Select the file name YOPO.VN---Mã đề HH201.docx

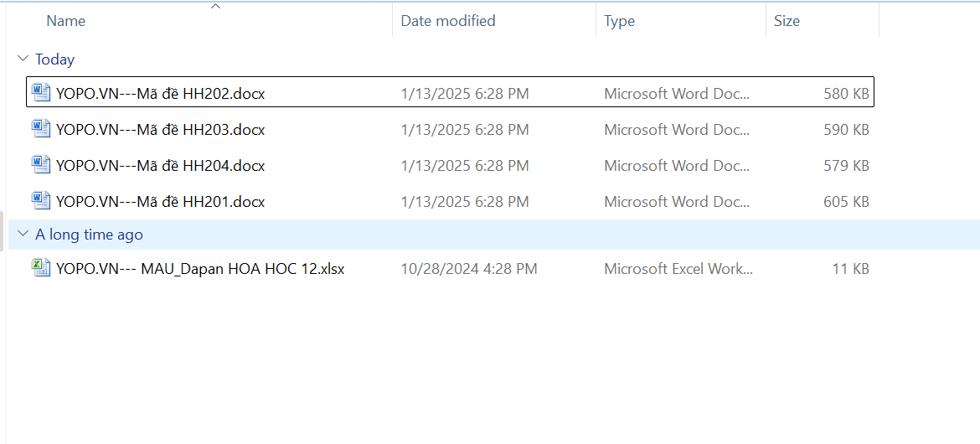pyautogui.click(x=160, y=202)
